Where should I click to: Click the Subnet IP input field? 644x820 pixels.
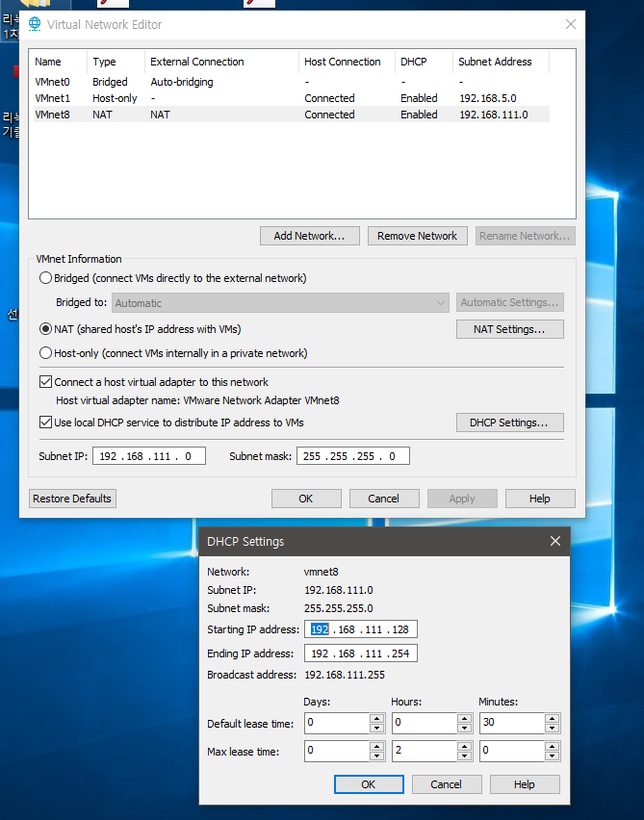click(x=149, y=456)
